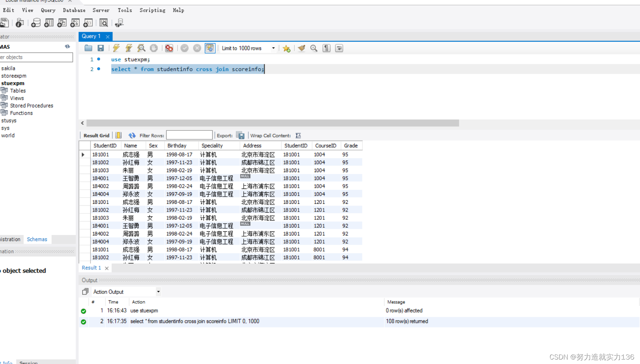The image size is (640, 364).
Task: Expand the Views node under stuexpm
Action: click(17, 98)
